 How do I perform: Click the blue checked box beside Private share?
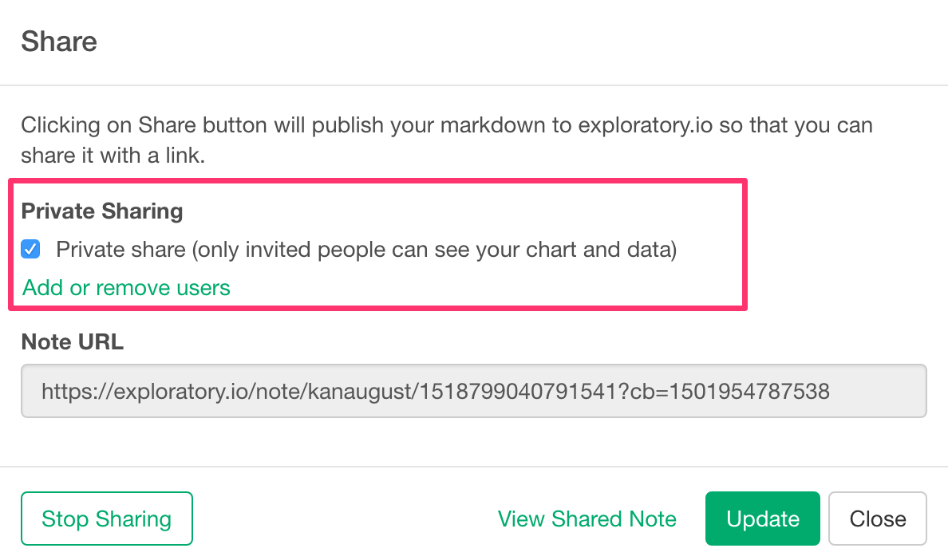(x=31, y=250)
